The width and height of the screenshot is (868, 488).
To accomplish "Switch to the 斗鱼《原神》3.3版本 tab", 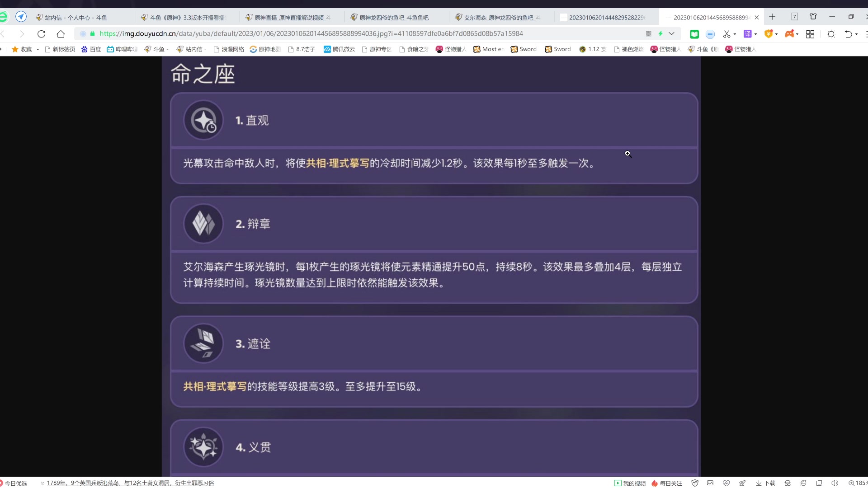I will coord(188,18).
